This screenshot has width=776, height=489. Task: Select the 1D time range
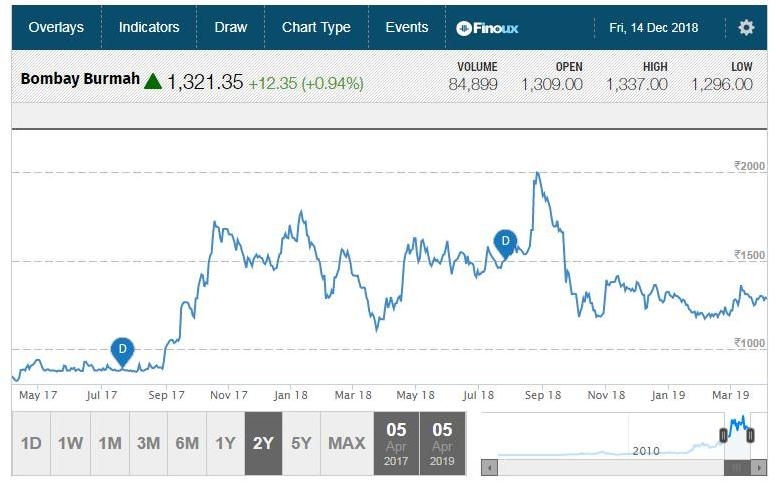coord(31,443)
